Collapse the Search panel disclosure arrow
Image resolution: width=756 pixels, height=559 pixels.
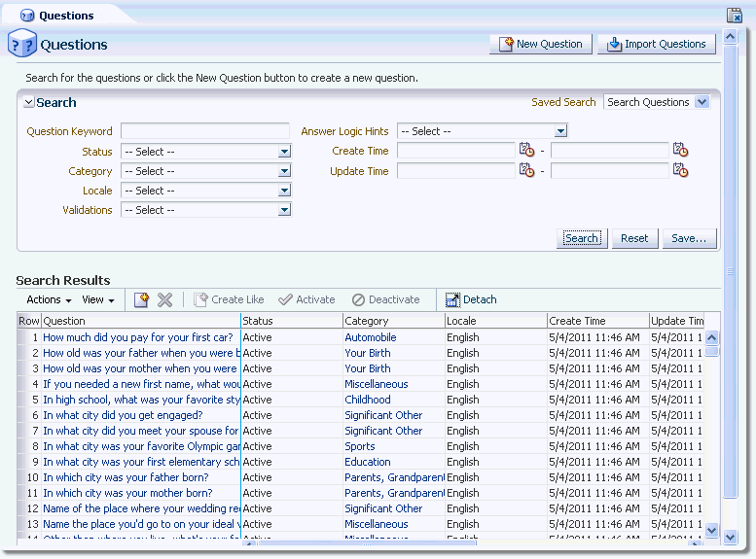[x=29, y=102]
